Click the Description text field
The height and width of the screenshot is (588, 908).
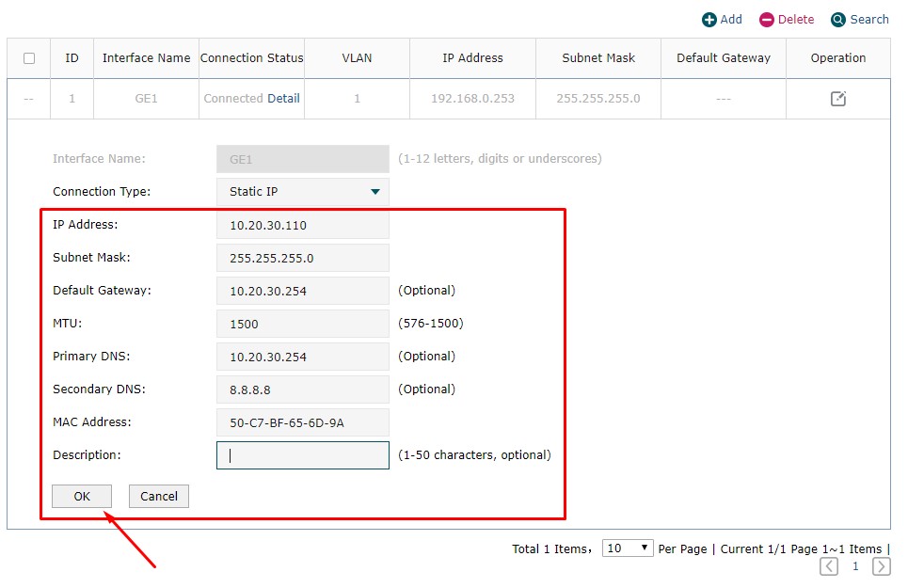click(x=302, y=455)
